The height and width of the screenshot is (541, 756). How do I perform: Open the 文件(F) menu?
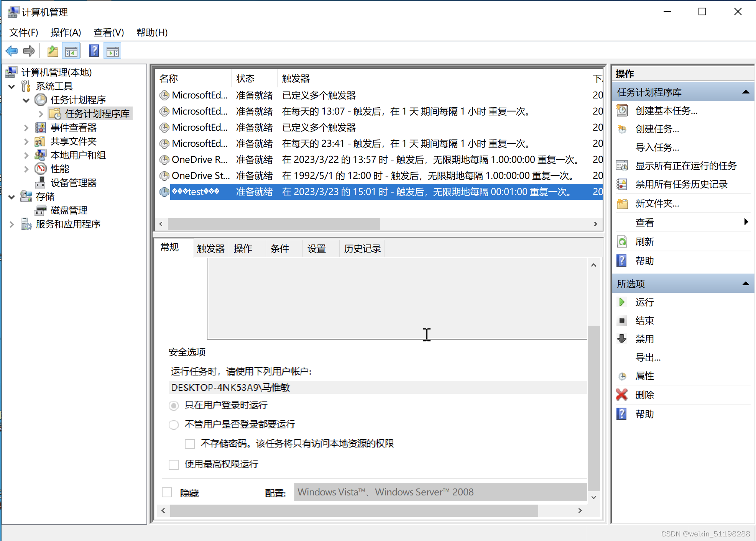24,33
